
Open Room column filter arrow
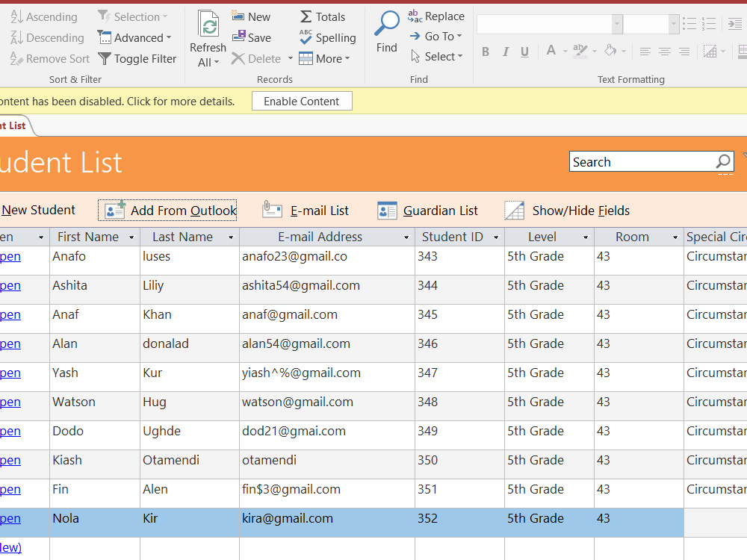tap(675, 237)
